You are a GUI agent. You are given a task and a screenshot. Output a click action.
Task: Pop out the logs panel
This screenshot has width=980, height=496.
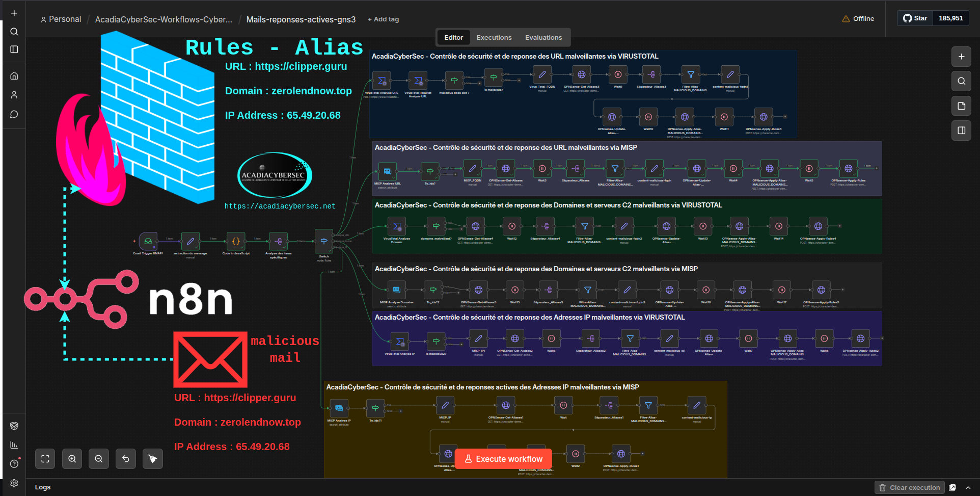[x=952, y=488]
